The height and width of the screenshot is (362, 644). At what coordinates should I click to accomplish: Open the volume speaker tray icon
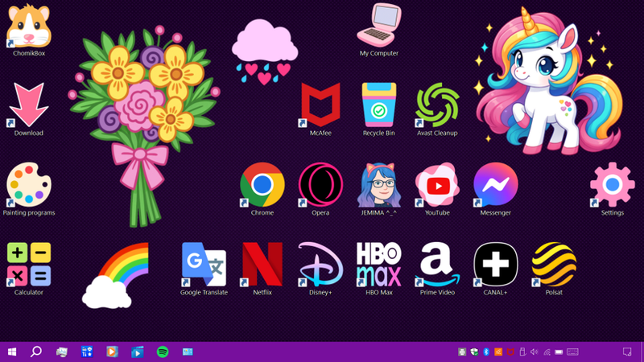[x=535, y=352]
